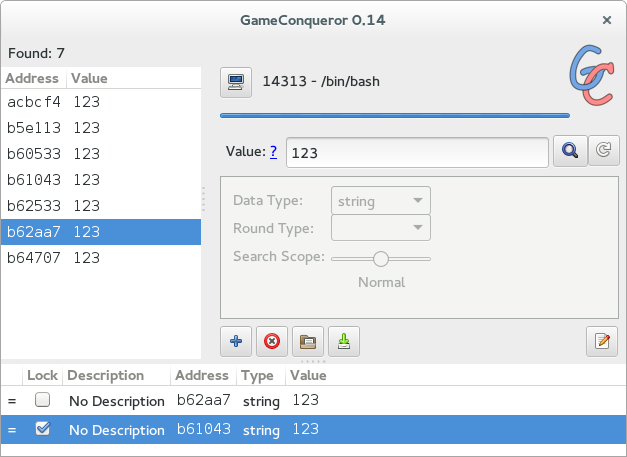Open the Data Type string dropdown
Image resolution: width=627 pixels, height=457 pixels.
[x=381, y=200]
